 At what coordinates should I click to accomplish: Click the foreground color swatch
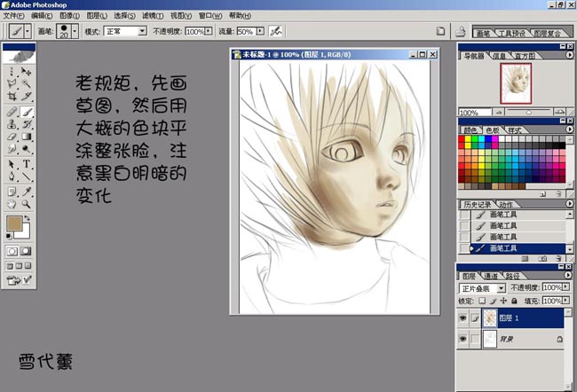[14, 223]
